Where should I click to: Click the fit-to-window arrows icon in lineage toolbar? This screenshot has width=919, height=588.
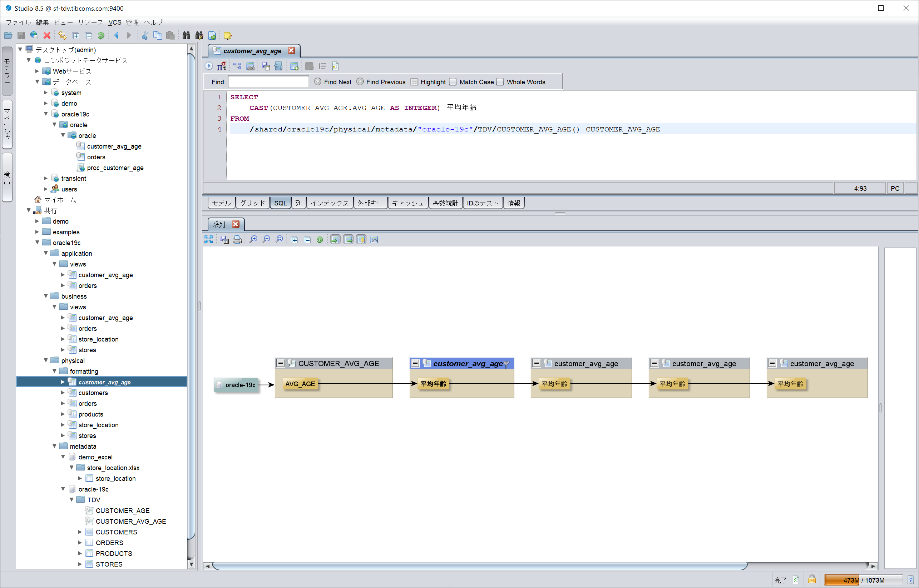(x=208, y=239)
